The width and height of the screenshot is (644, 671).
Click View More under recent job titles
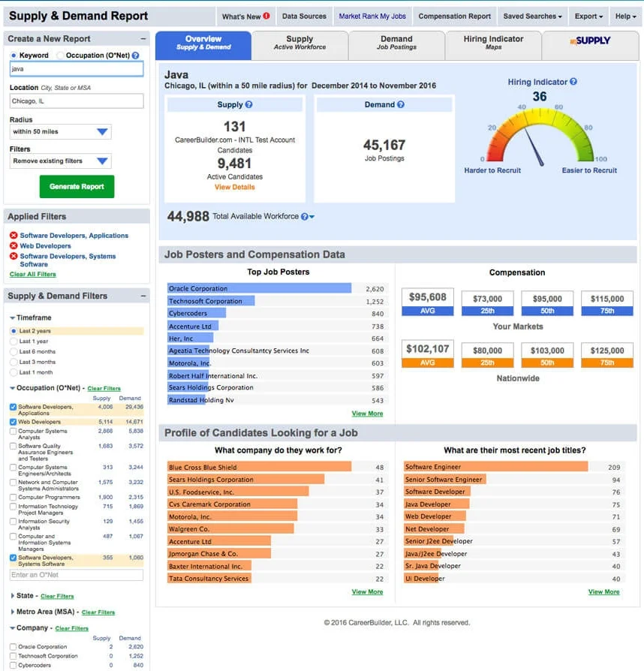603,592
